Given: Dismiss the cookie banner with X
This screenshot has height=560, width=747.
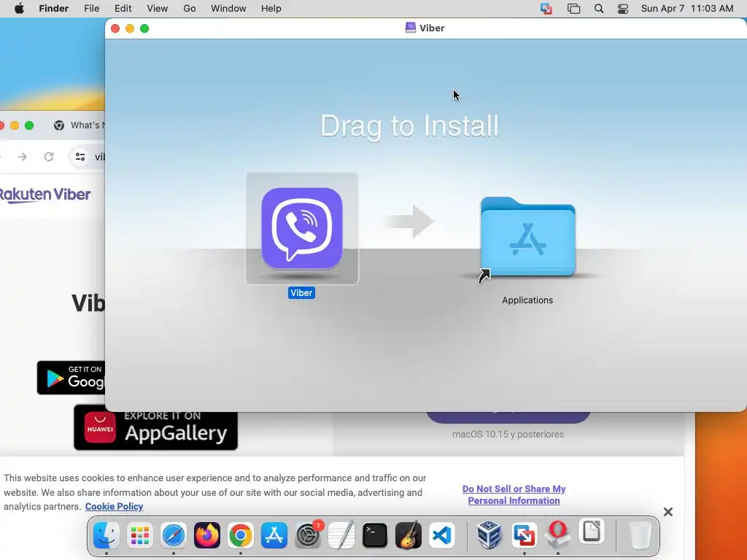Looking at the screenshot, I should [x=668, y=512].
